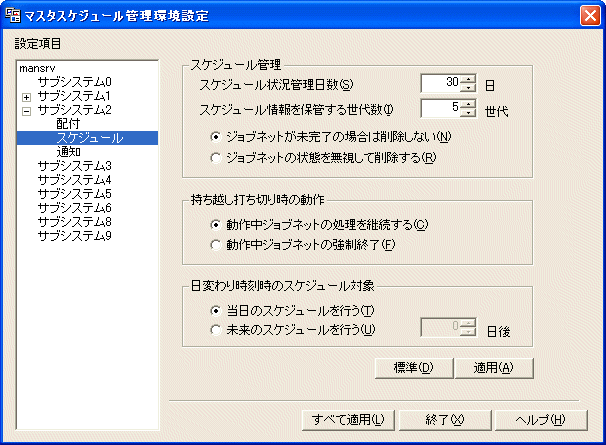Click the 標準(D) button
Screen dimensions: 606x445
click(x=414, y=368)
